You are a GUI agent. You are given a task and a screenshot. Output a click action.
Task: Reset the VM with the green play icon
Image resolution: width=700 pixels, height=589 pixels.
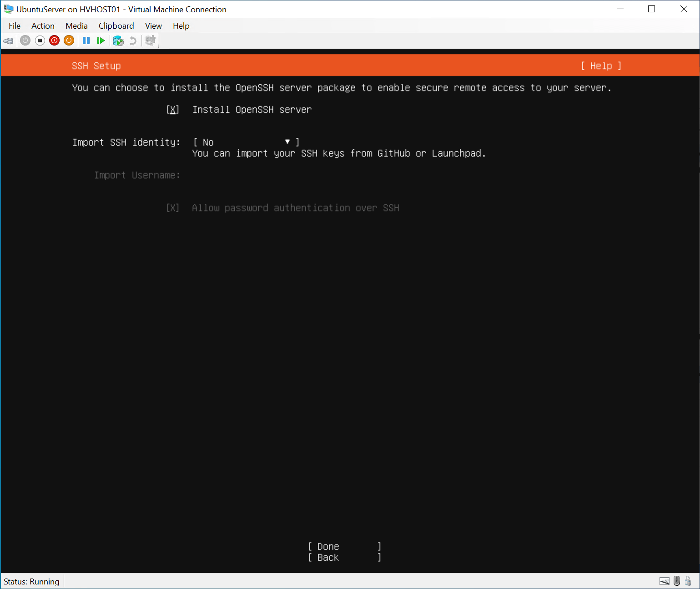[x=101, y=41]
